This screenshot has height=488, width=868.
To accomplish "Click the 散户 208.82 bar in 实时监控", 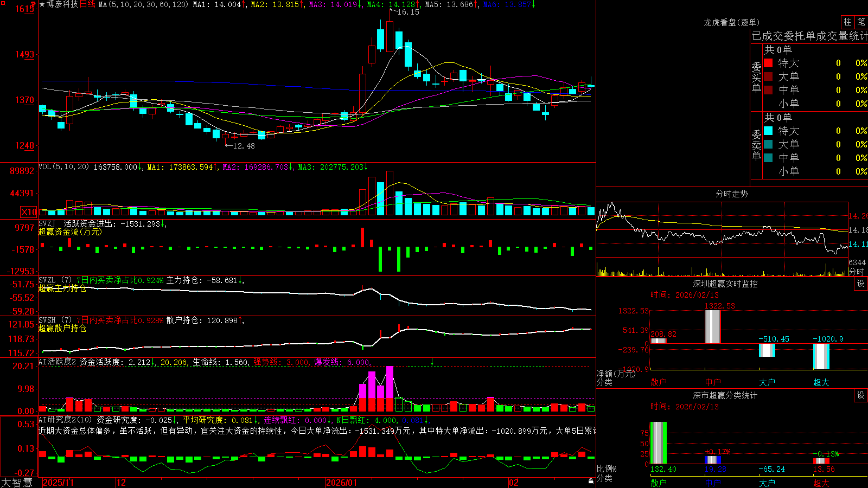I will tap(659, 341).
